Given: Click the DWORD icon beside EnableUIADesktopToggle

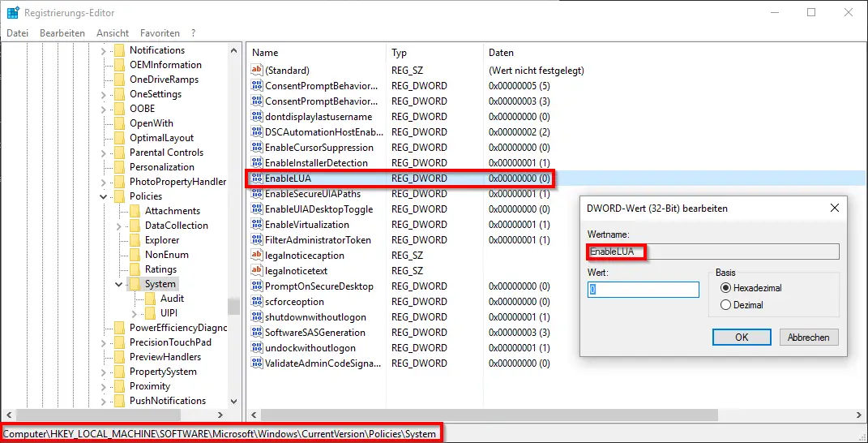Looking at the screenshot, I should click(x=256, y=209).
